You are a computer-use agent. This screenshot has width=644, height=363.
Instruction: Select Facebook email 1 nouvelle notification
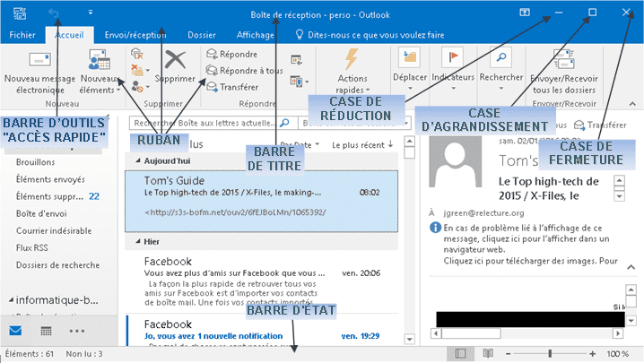262,330
